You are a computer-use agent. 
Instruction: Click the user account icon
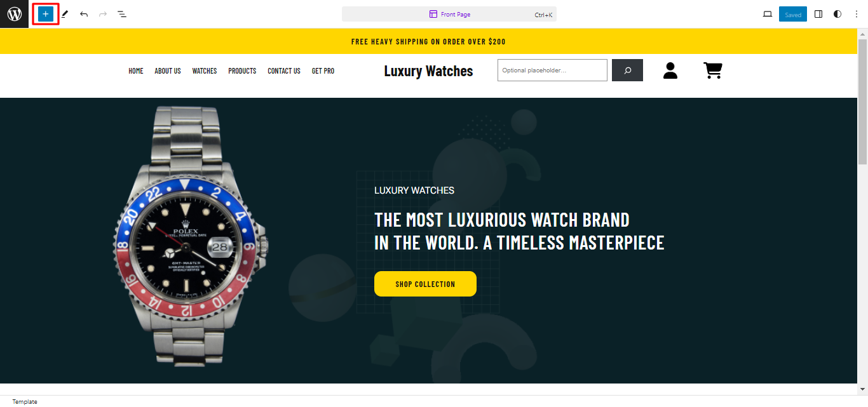[x=670, y=70]
